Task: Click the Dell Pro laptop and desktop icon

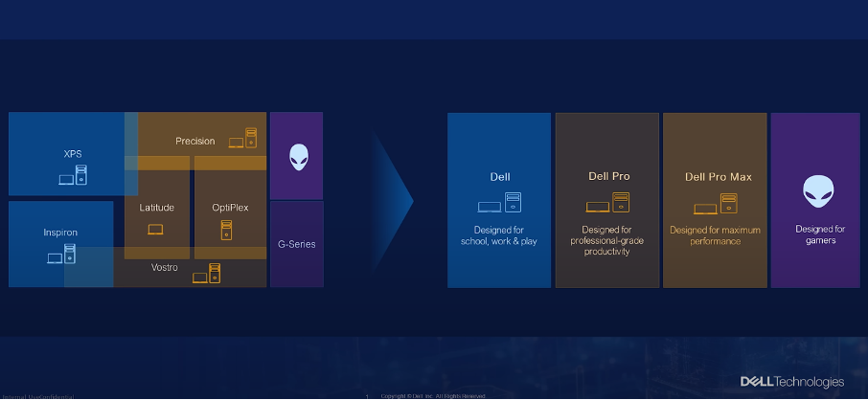Action: 607,203
